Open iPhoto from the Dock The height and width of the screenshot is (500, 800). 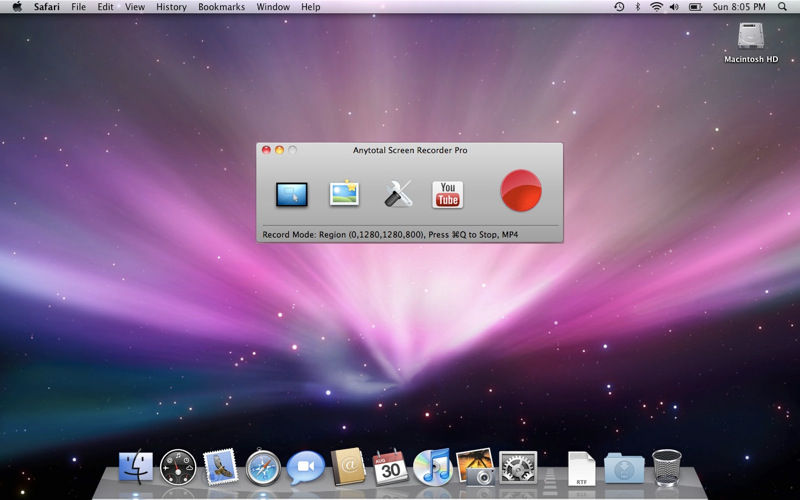[x=476, y=467]
